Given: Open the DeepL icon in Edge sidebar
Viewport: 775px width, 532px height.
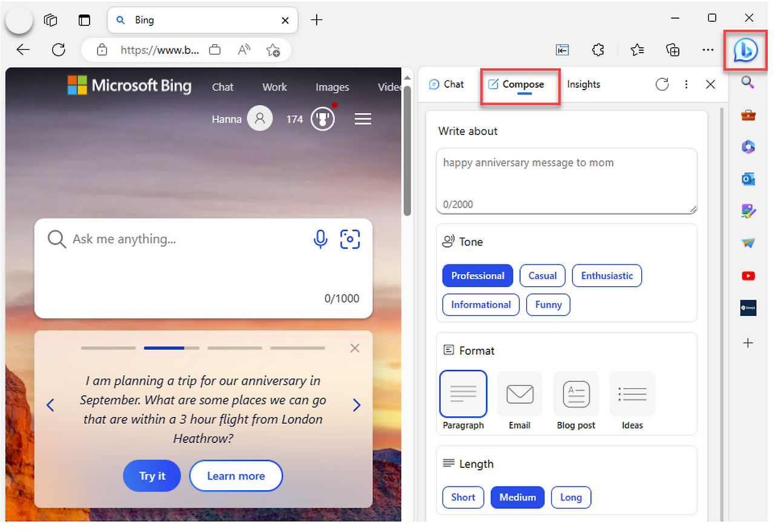Looking at the screenshot, I should pos(748,307).
